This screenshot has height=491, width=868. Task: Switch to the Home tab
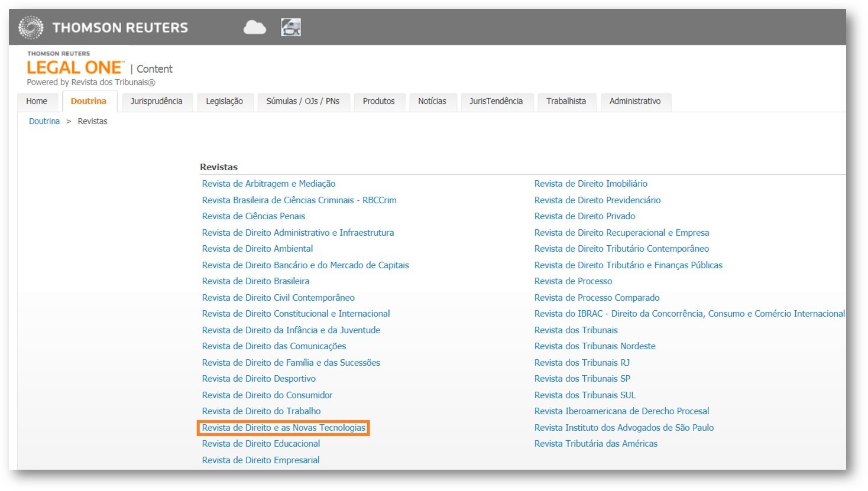tap(37, 101)
